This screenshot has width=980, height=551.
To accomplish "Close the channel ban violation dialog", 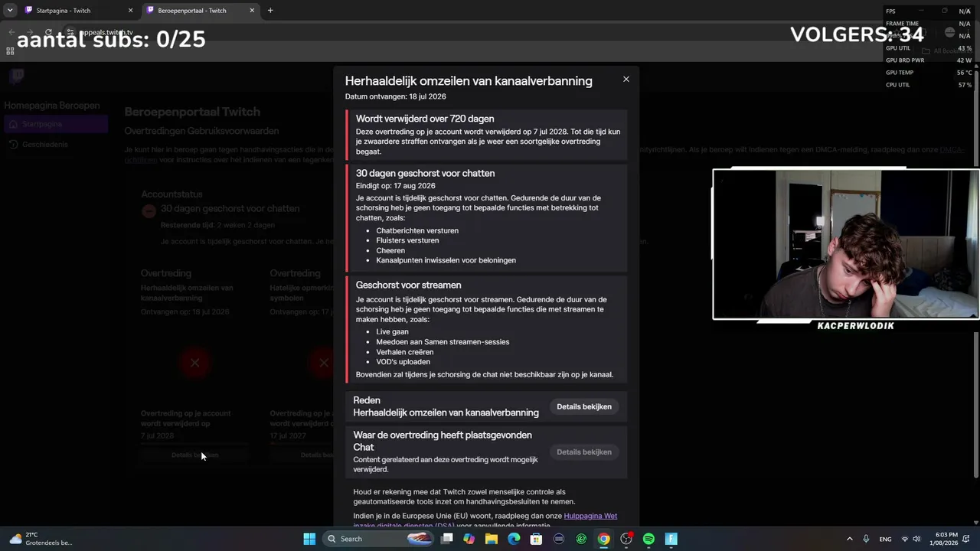I will point(626,79).
